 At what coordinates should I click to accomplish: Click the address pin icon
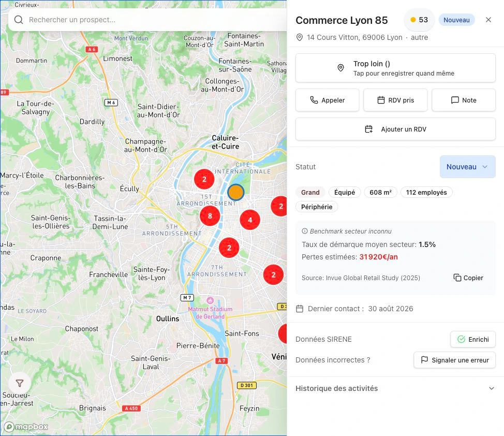pyautogui.click(x=299, y=37)
